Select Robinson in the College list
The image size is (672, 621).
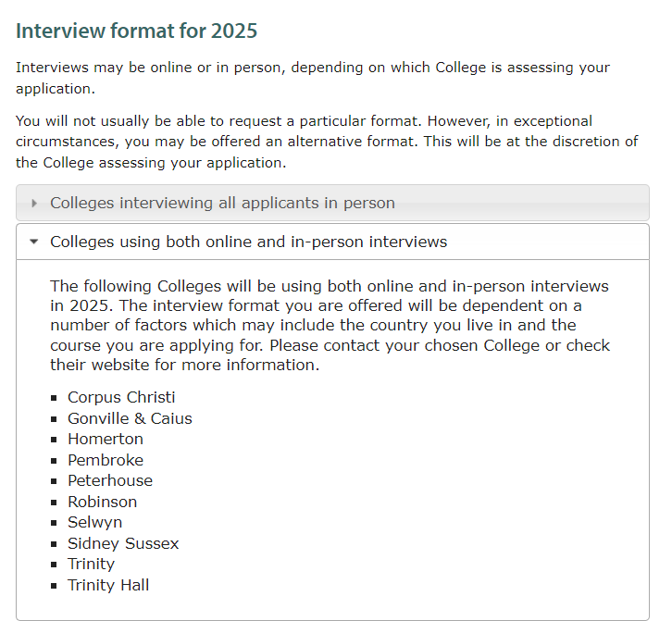pos(102,502)
